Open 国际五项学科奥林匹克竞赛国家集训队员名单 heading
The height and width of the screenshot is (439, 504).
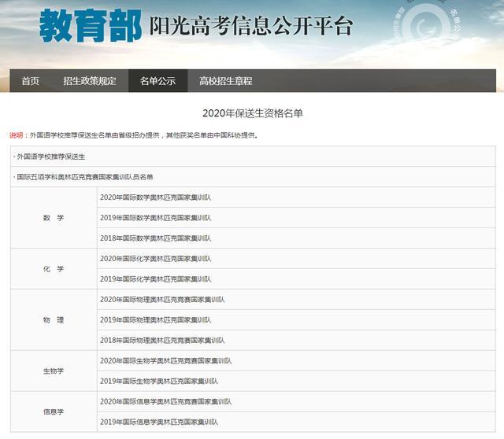(83, 177)
